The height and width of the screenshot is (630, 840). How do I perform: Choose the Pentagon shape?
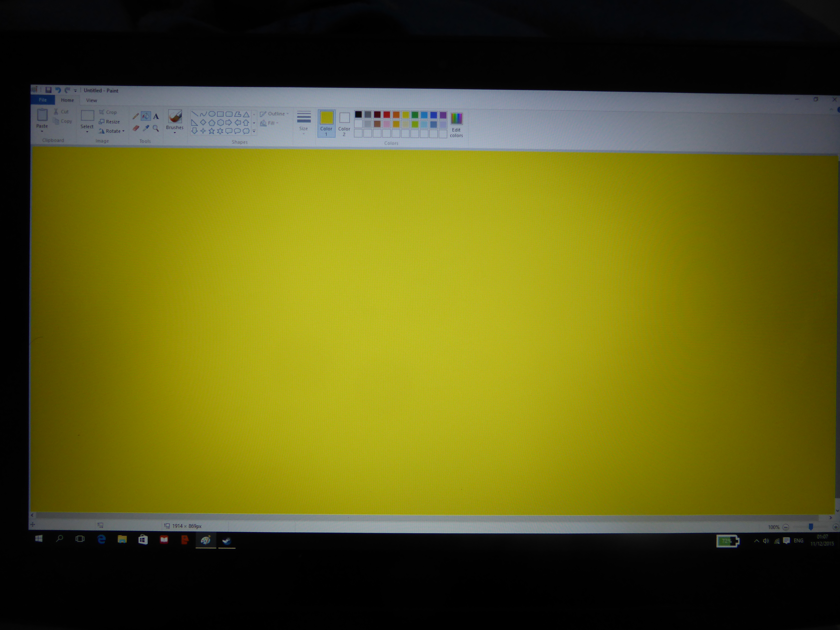point(212,122)
